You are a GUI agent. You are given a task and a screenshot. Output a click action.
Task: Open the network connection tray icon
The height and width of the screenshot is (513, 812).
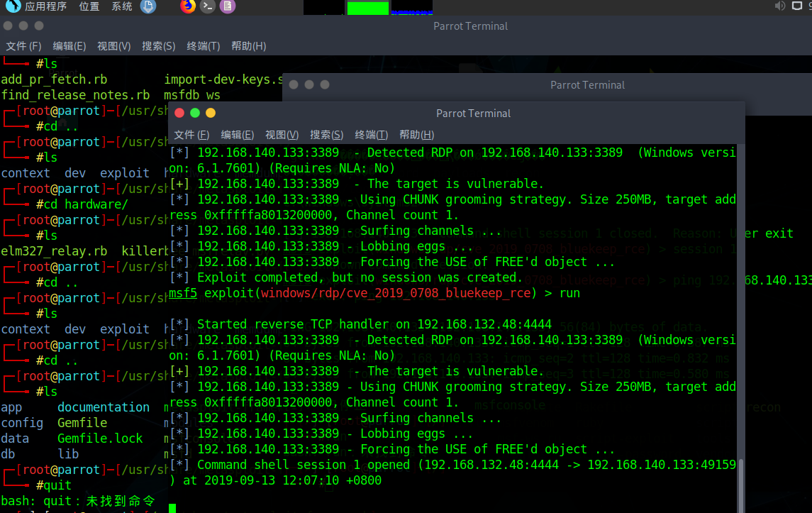tap(797, 6)
